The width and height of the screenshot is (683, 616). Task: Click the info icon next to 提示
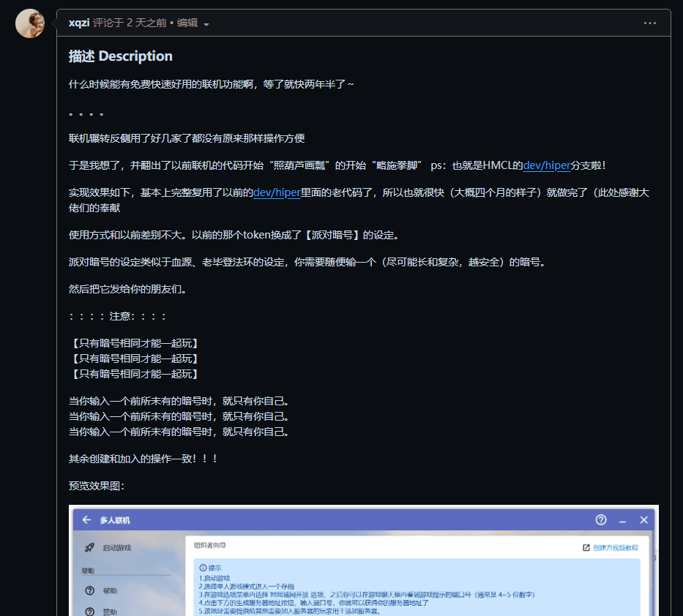203,568
